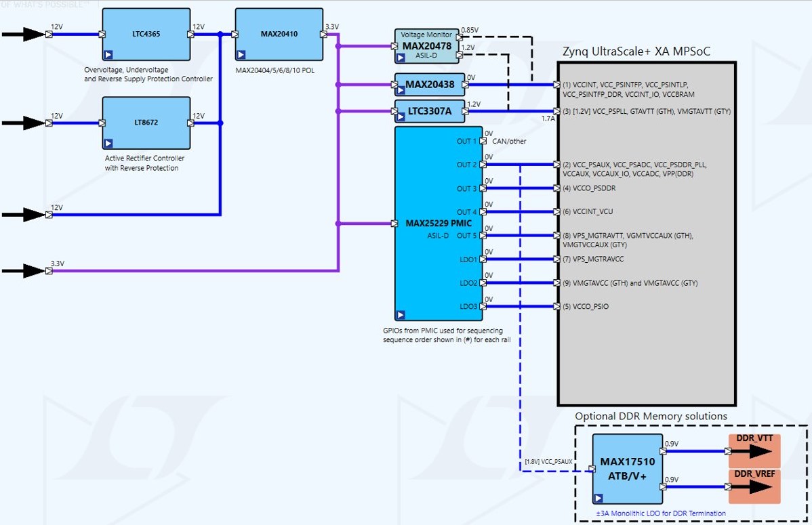This screenshot has width=812, height=525.
Task: Click the play icon on the MAX17510 ATB/V+ block
Action: coord(598,498)
